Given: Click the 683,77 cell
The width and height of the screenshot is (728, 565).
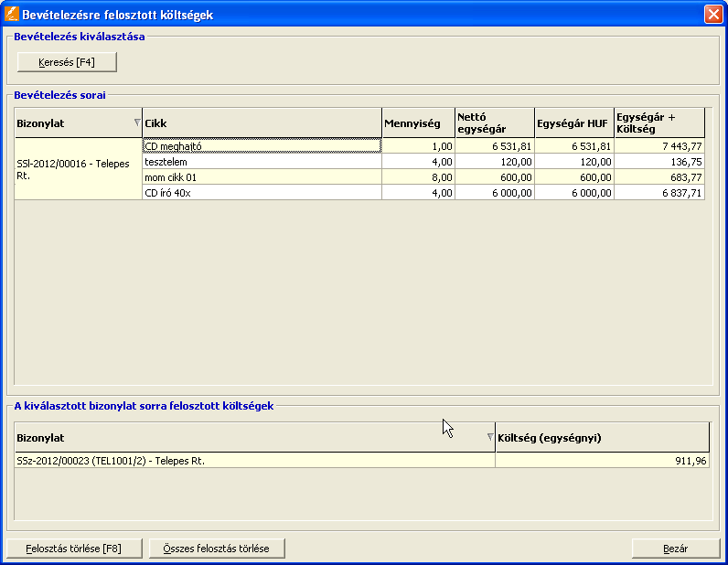Looking at the screenshot, I should (x=659, y=177).
